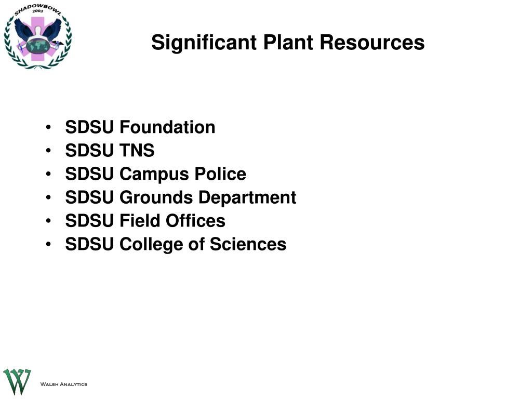
Task: Click the "Walsh Analytics" footer text
Action: coord(64,384)
